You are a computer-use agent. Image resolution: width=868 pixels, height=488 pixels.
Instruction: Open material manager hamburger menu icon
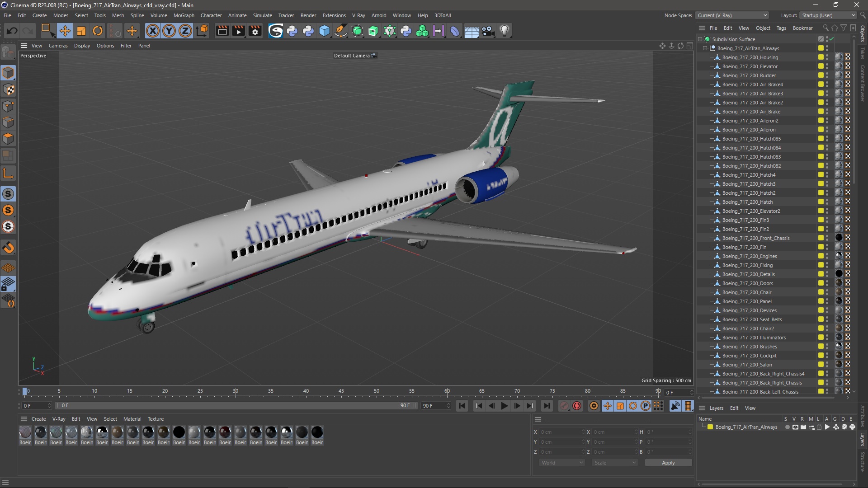coord(24,419)
